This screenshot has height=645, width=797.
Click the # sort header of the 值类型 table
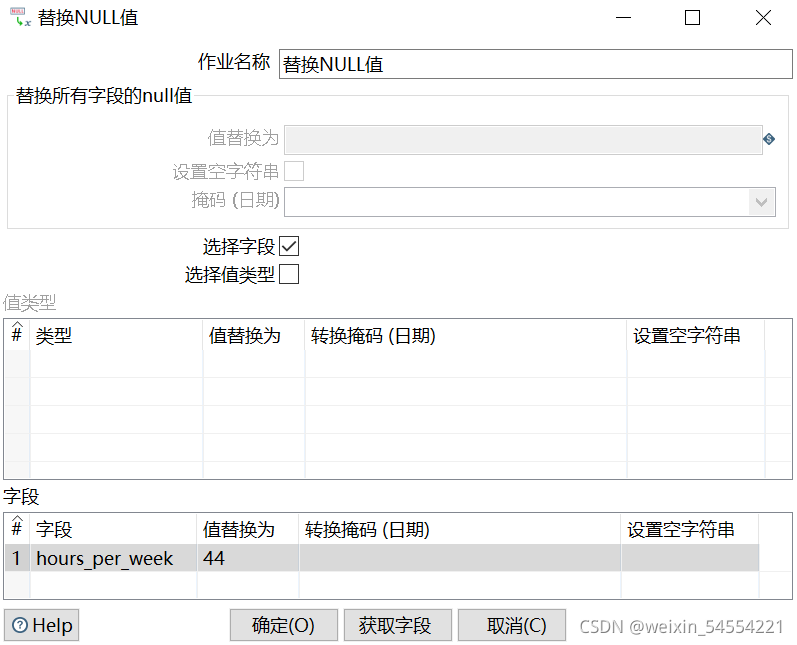tap(17, 334)
